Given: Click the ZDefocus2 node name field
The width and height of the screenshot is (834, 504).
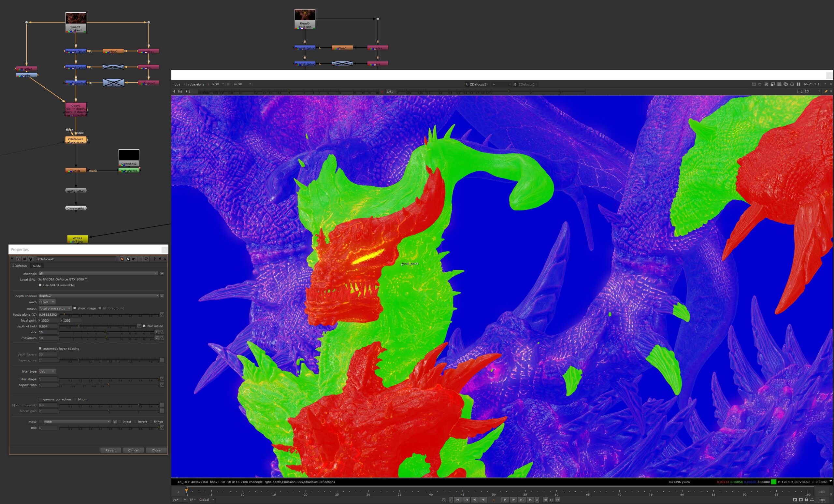Looking at the screenshot, I should (x=76, y=259).
